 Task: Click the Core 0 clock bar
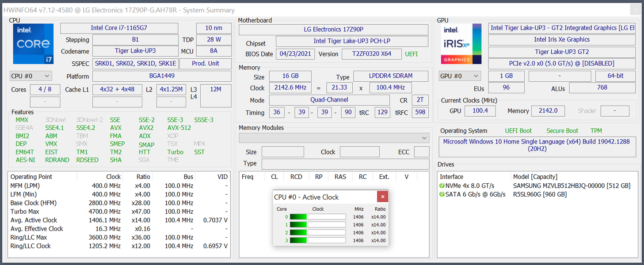click(317, 217)
